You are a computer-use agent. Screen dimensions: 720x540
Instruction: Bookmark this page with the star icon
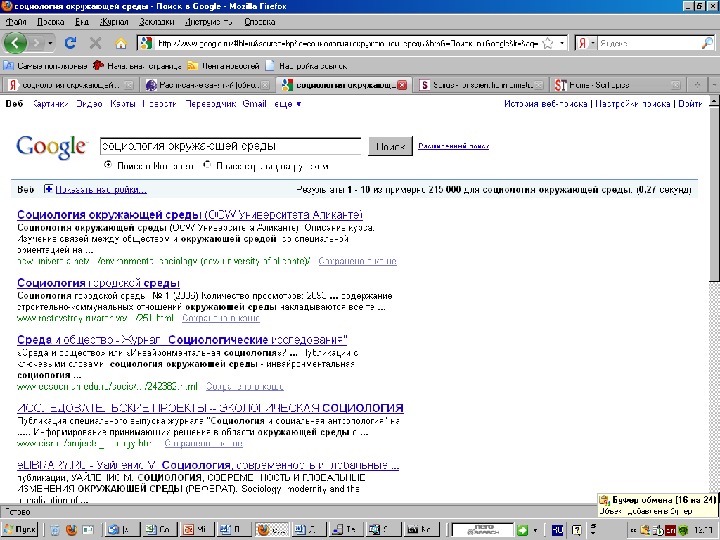pos(547,43)
